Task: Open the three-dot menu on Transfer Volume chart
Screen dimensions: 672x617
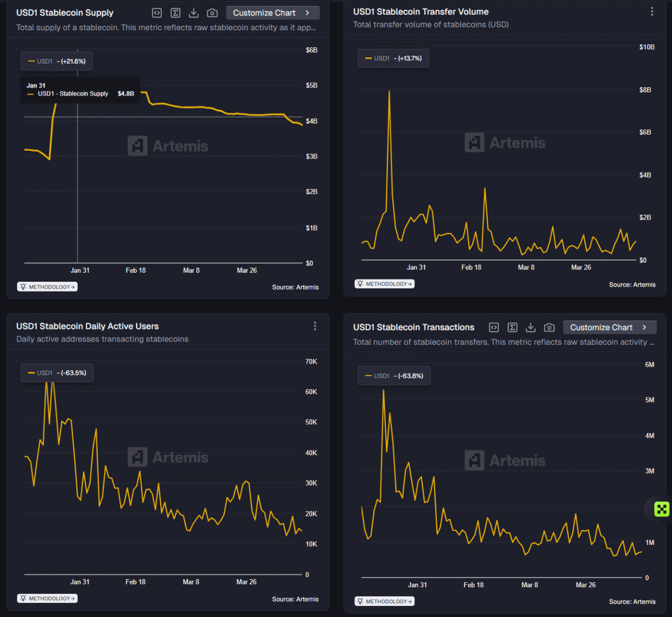Action: coord(652,12)
